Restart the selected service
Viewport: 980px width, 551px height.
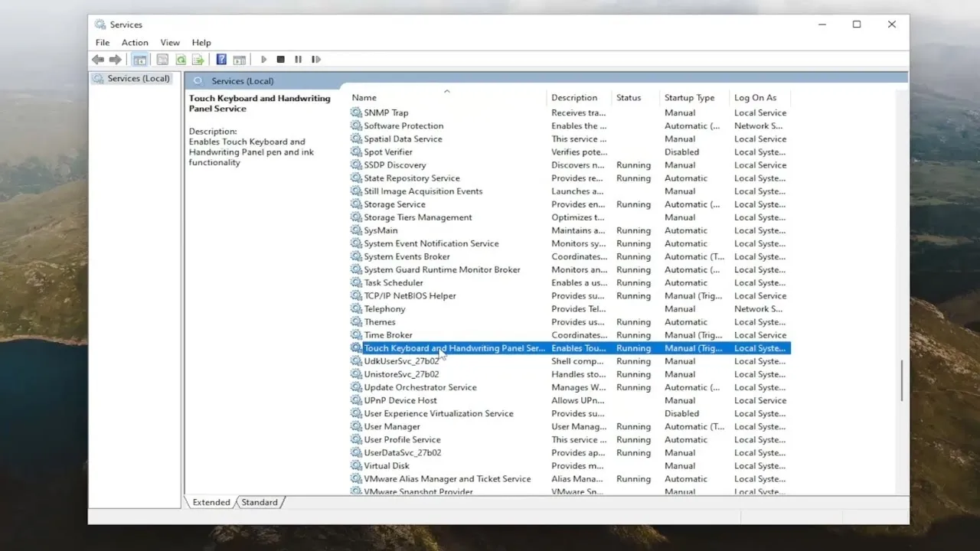click(315, 59)
